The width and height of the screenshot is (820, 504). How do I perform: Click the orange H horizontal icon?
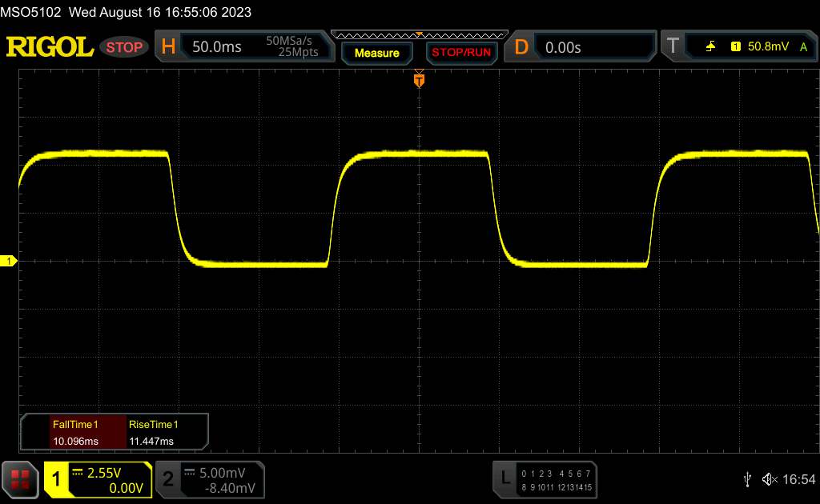tap(168, 46)
